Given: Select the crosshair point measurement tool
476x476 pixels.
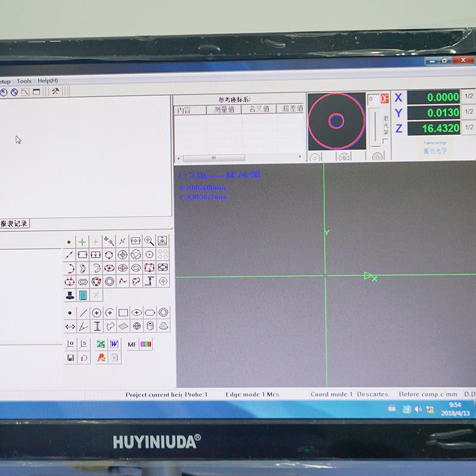Looking at the screenshot, I should pos(83,242).
